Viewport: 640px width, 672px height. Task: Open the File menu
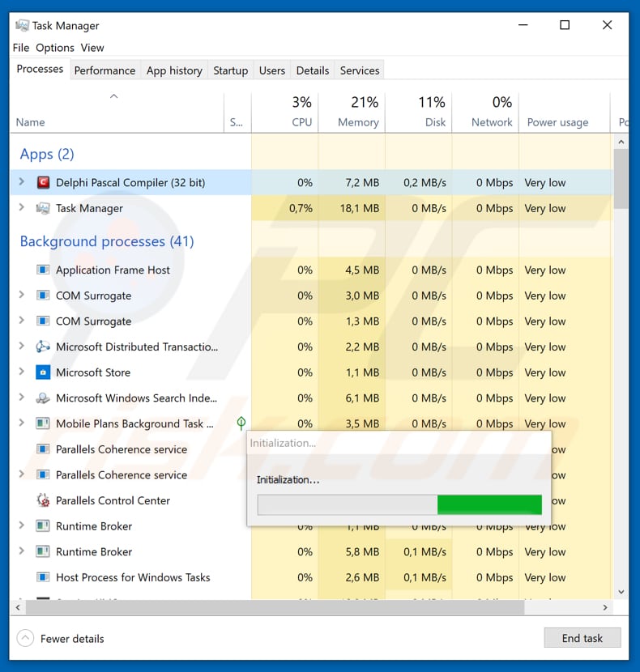21,48
